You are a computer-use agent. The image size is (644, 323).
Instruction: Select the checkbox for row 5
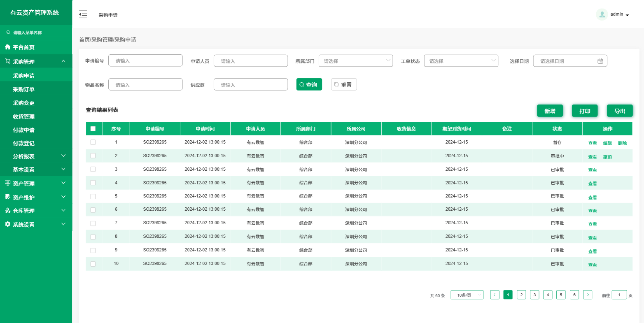coord(93,196)
